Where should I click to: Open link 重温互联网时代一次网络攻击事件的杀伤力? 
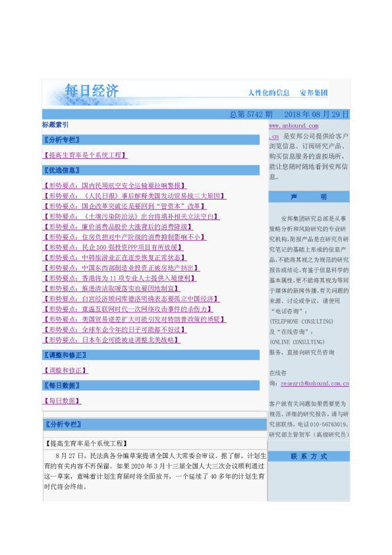pyautogui.click(x=128, y=309)
